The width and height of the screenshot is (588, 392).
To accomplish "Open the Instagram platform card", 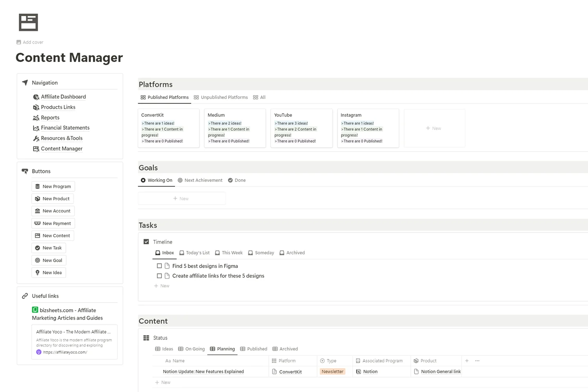I will pos(368,128).
